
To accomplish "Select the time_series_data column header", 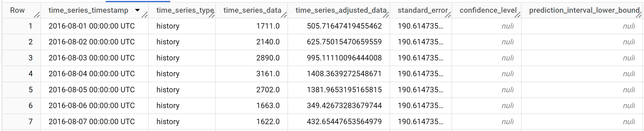I will pos(252,10).
